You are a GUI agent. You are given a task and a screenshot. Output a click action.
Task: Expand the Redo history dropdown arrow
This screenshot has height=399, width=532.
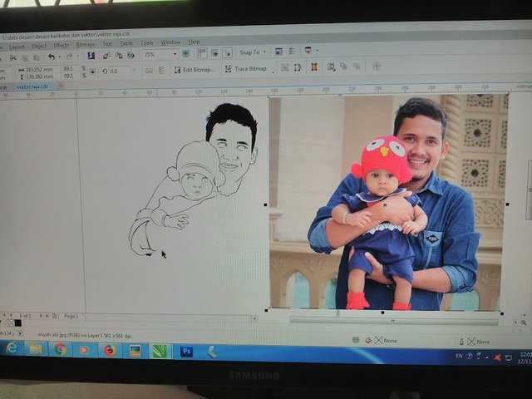click(77, 56)
